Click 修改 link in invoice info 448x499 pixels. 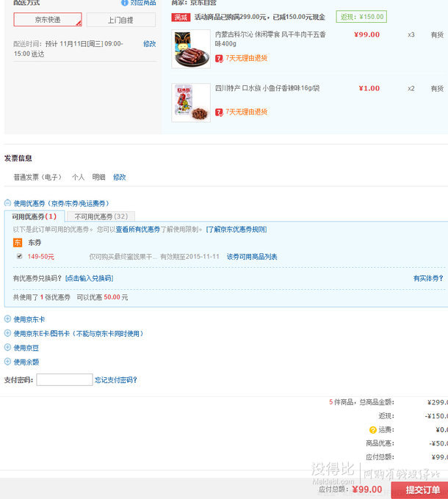(x=120, y=178)
